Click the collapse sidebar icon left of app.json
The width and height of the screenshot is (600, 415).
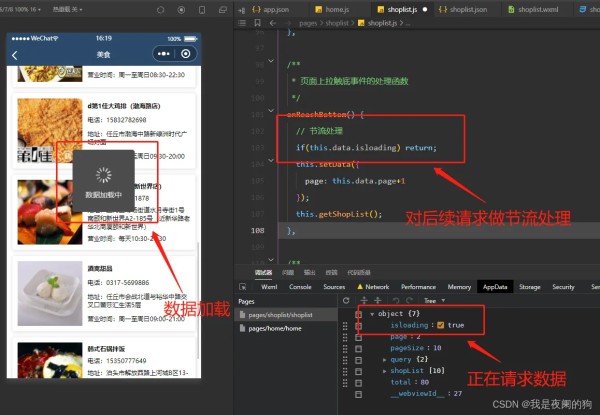(x=241, y=10)
